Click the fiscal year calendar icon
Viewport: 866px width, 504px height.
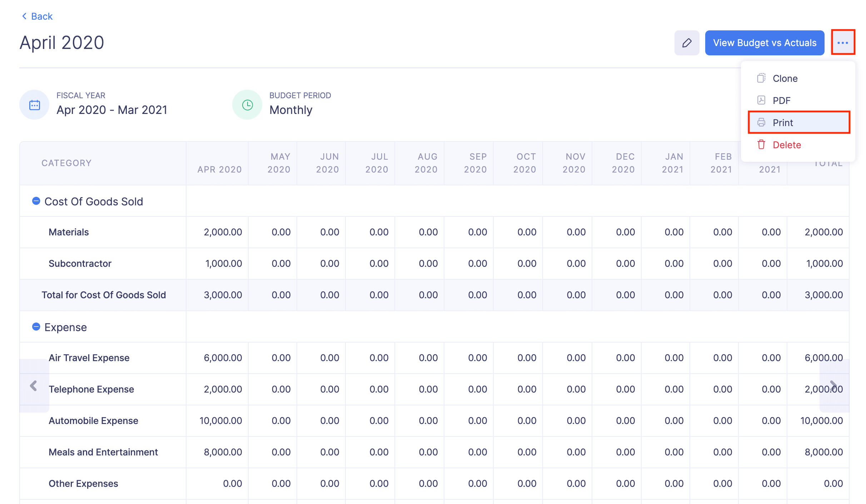pos(35,105)
